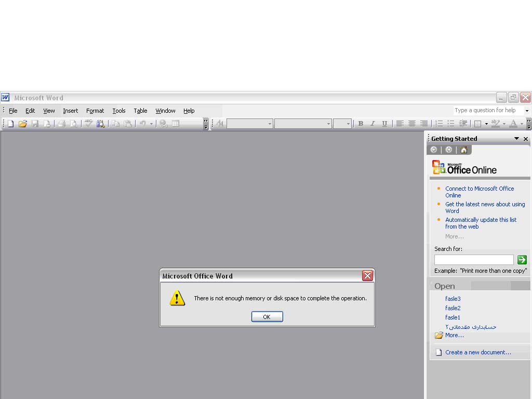This screenshot has height=399, width=532.
Task: Click the Increase Indent icon
Action: [463, 124]
